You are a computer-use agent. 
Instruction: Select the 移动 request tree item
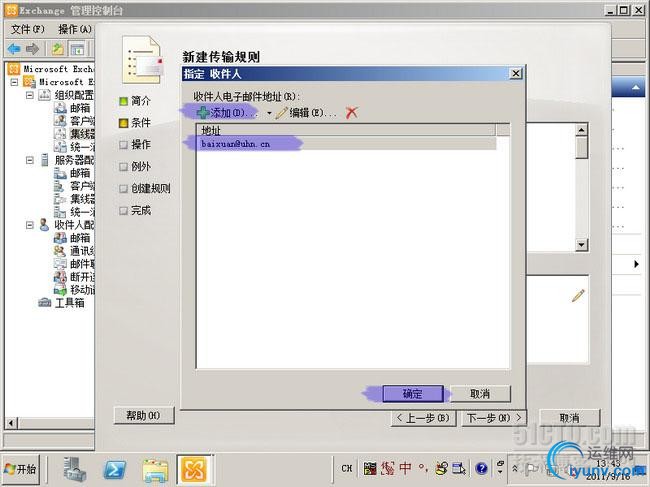click(75, 290)
